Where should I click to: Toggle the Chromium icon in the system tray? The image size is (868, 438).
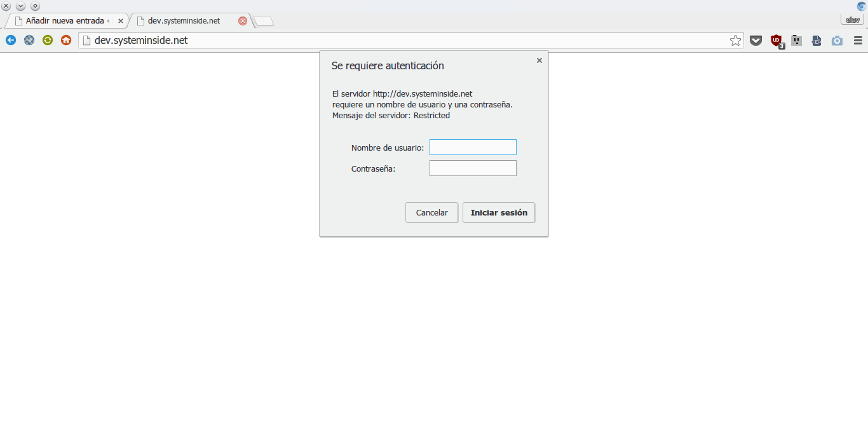click(x=862, y=6)
